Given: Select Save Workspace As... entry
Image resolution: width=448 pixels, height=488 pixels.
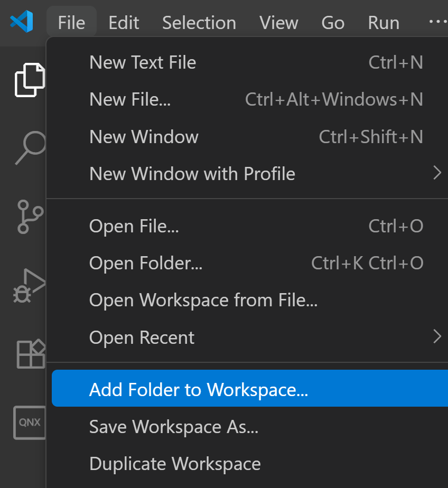Looking at the screenshot, I should point(174,427).
